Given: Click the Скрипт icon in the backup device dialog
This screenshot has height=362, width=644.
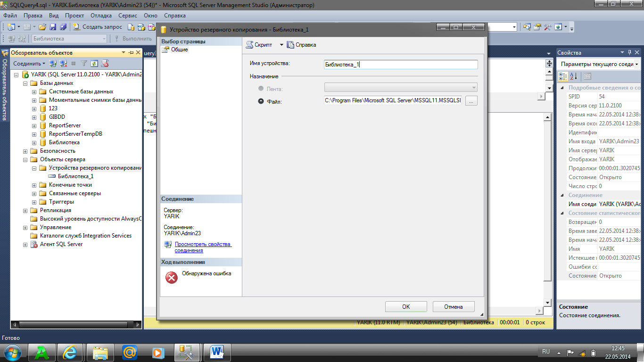Looking at the screenshot, I should coord(250,45).
